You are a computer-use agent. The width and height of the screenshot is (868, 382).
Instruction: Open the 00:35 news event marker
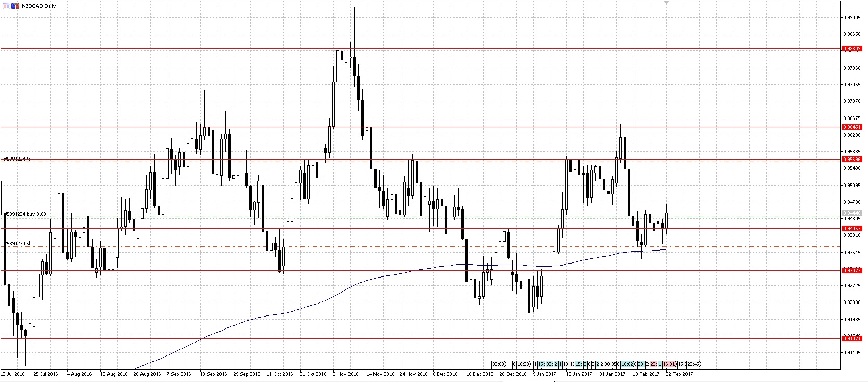point(610,364)
